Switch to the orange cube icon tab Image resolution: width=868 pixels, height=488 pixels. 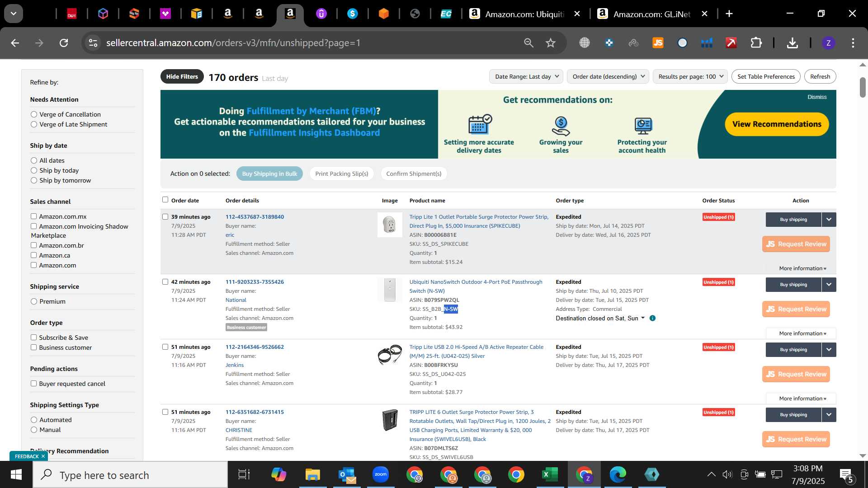coord(383,14)
